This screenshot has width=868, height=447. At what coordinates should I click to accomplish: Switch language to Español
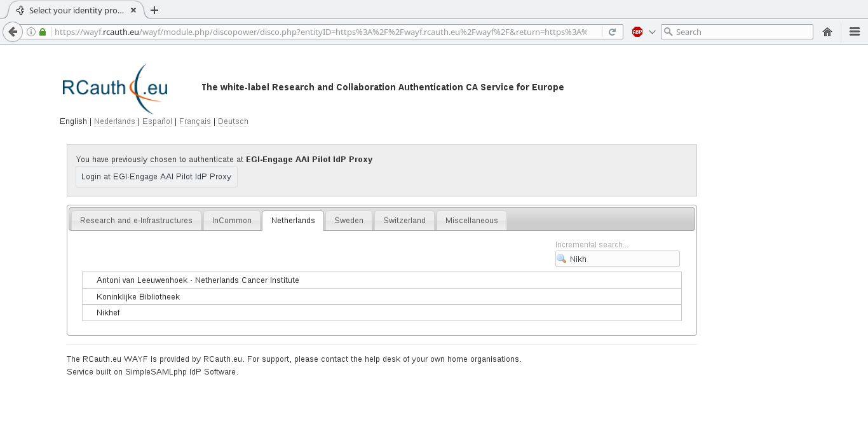pos(157,121)
